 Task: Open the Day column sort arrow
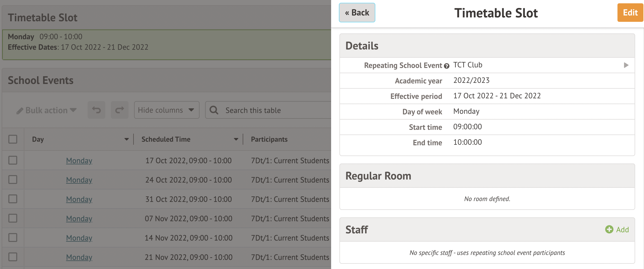pyautogui.click(x=127, y=139)
